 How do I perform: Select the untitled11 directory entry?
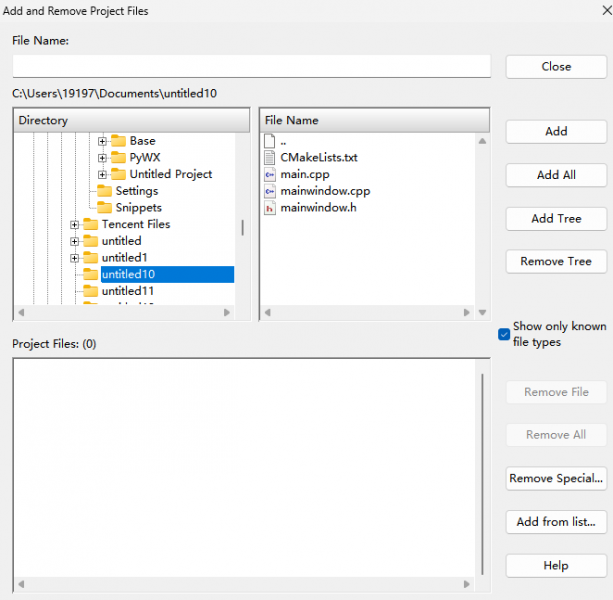(x=128, y=291)
